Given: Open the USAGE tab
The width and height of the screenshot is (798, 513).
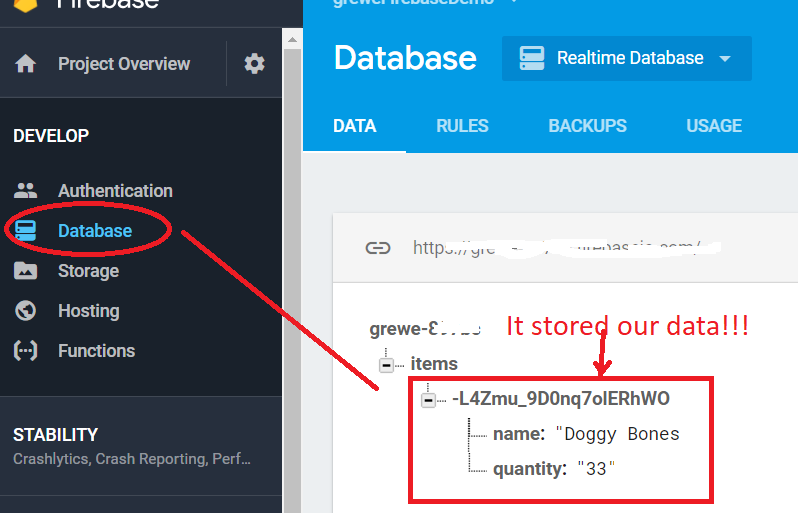Looking at the screenshot, I should (x=714, y=126).
